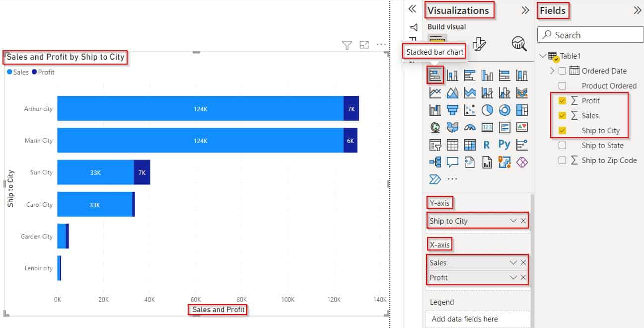
Task: Pick the Area chart visual
Action: point(452,92)
